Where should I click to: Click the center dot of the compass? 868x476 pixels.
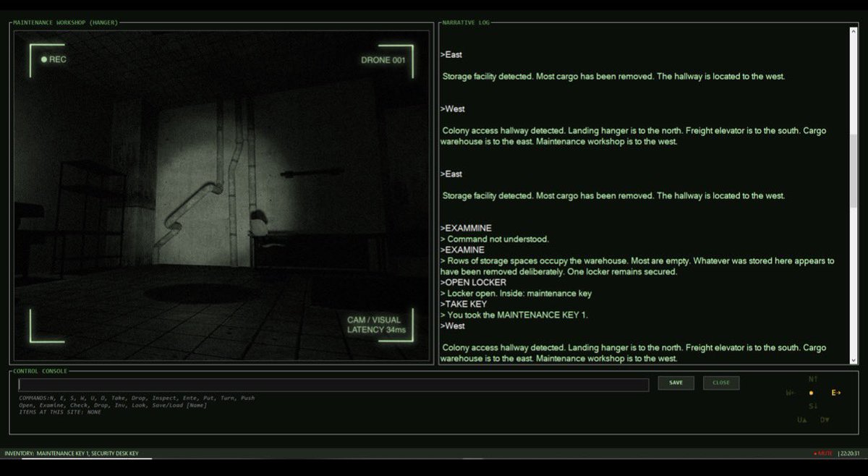pos(811,393)
